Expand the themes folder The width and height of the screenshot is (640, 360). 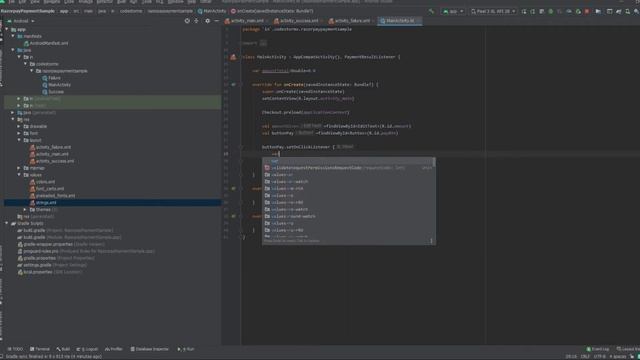[x=25, y=210]
